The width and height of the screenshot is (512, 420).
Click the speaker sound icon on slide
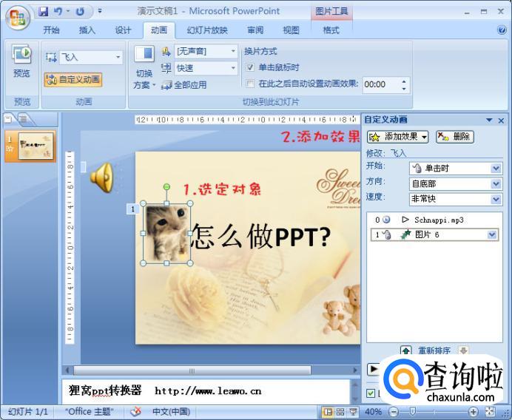[x=102, y=177]
